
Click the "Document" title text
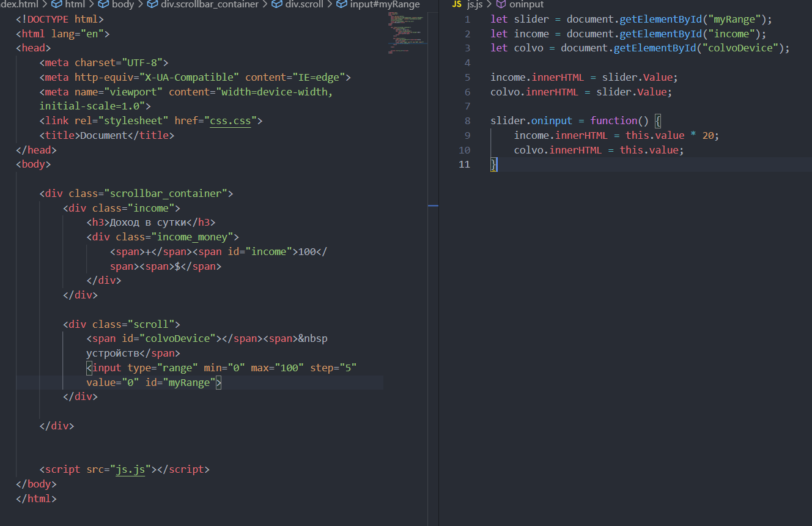104,135
